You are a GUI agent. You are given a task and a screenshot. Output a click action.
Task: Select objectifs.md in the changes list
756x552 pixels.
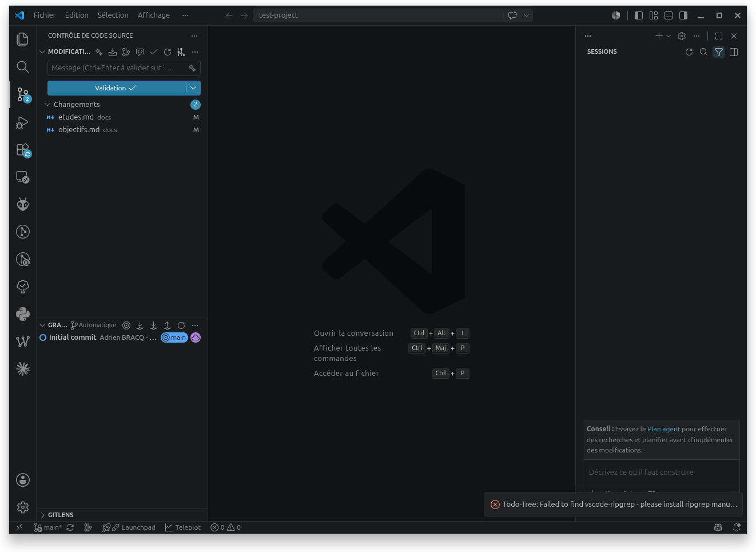122,130
